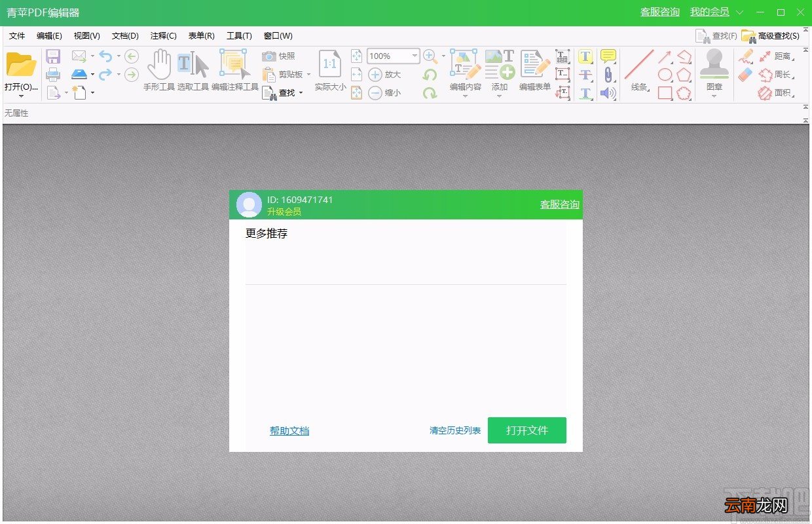Click the Edit Form (编辑表单) icon
This screenshot has height=524, width=812.
tap(535, 65)
